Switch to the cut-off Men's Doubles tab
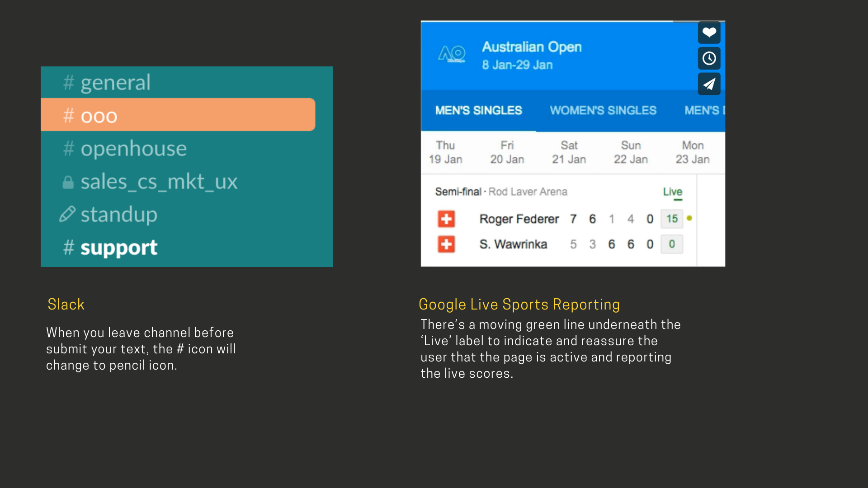868x488 pixels. pyautogui.click(x=704, y=110)
